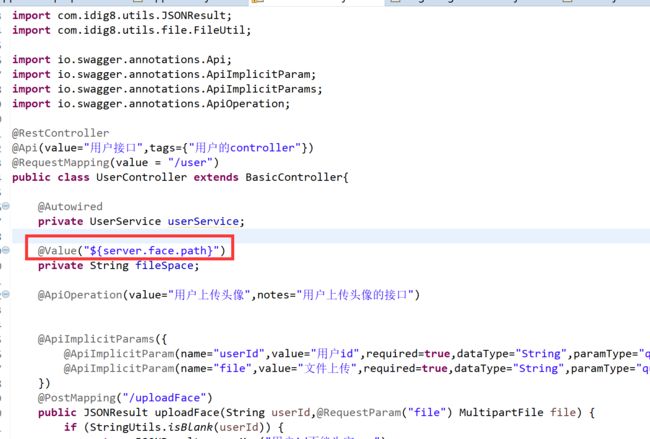Click the import line for io.swagger.annotations.Api;
Screen dimensions: 650x439
(122, 60)
